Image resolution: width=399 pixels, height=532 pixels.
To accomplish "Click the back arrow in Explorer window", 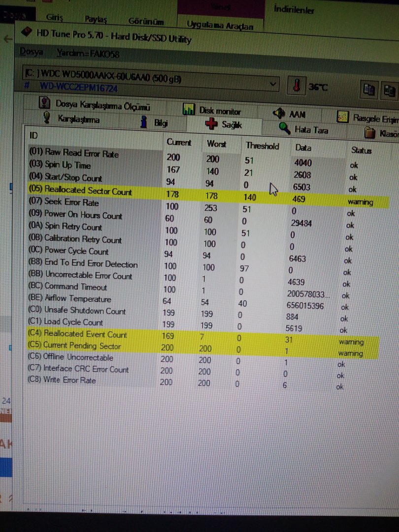I will tap(8, 39).
